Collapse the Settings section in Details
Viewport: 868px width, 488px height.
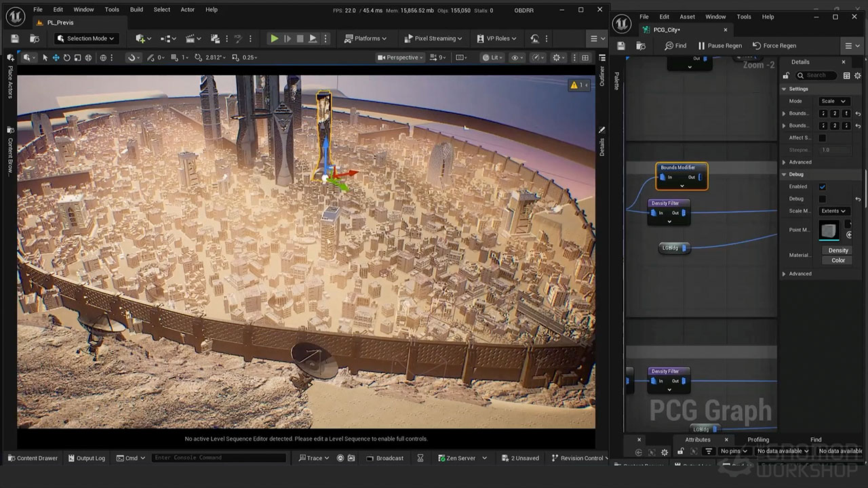point(785,89)
